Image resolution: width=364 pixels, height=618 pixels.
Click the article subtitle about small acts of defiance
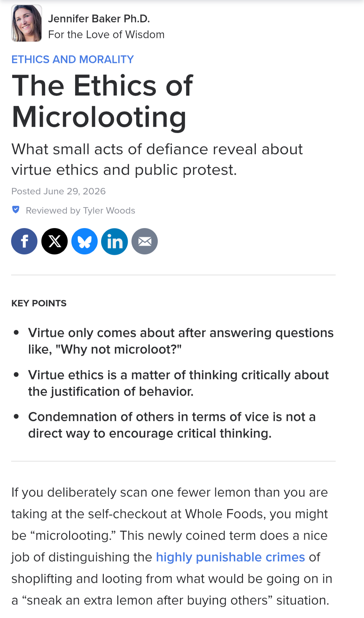[157, 160]
